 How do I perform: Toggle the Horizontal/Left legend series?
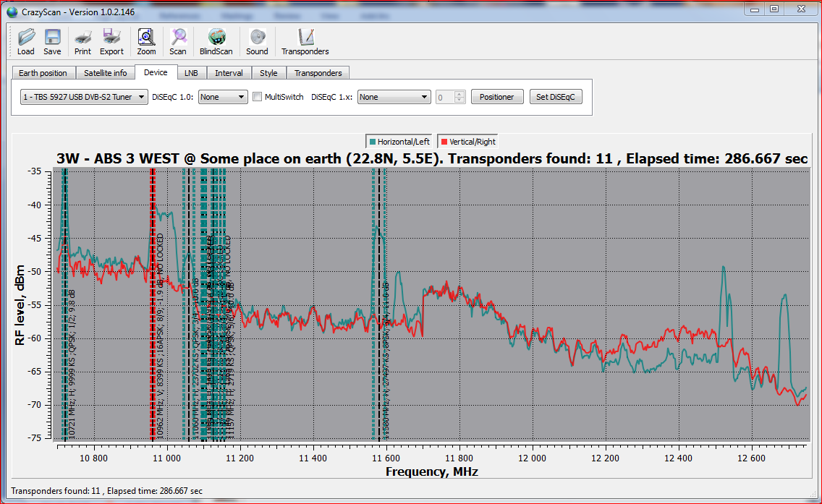click(x=399, y=142)
